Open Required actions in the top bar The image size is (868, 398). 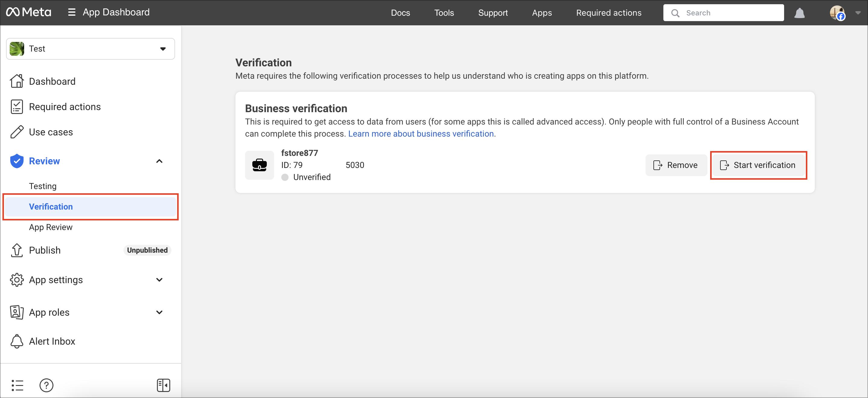[x=608, y=13]
